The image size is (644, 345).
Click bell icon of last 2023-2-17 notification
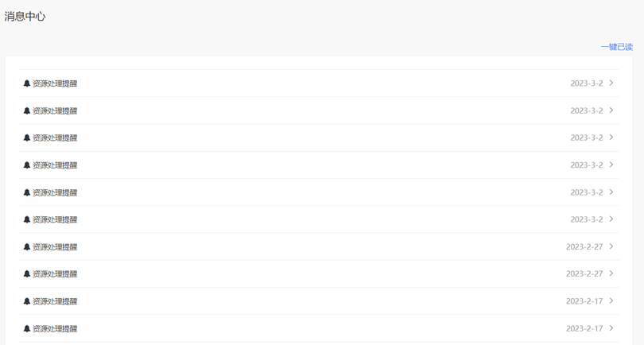tap(27, 328)
